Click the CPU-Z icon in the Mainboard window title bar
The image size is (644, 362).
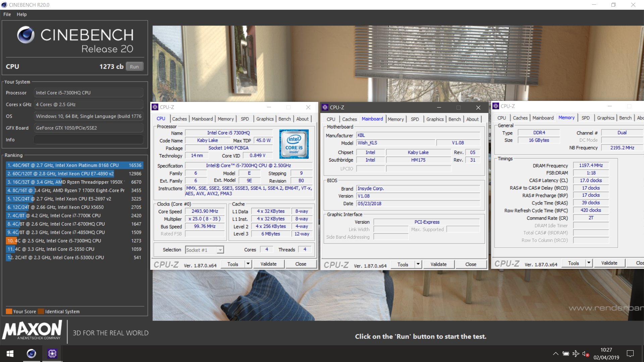325,107
